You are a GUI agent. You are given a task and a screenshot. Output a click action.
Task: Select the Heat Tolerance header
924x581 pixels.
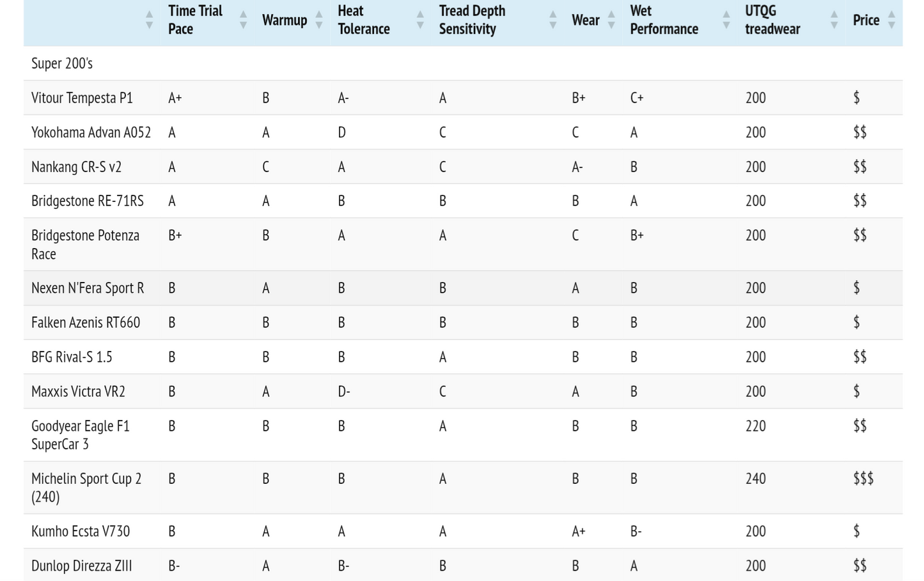coord(364,20)
